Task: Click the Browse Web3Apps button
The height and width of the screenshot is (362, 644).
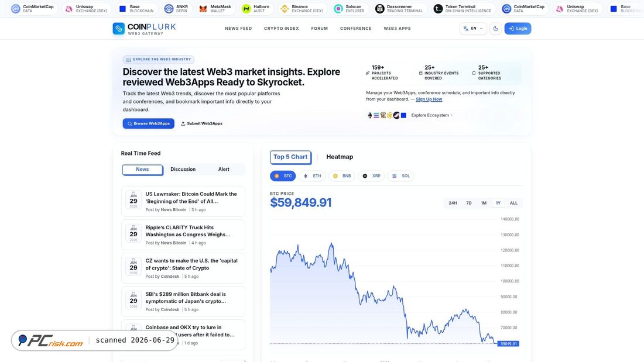Action: pyautogui.click(x=148, y=123)
